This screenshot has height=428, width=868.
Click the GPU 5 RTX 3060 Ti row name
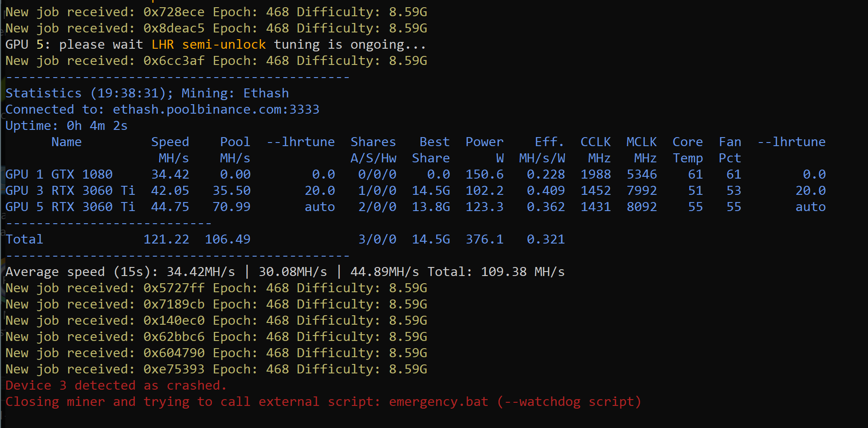70,207
